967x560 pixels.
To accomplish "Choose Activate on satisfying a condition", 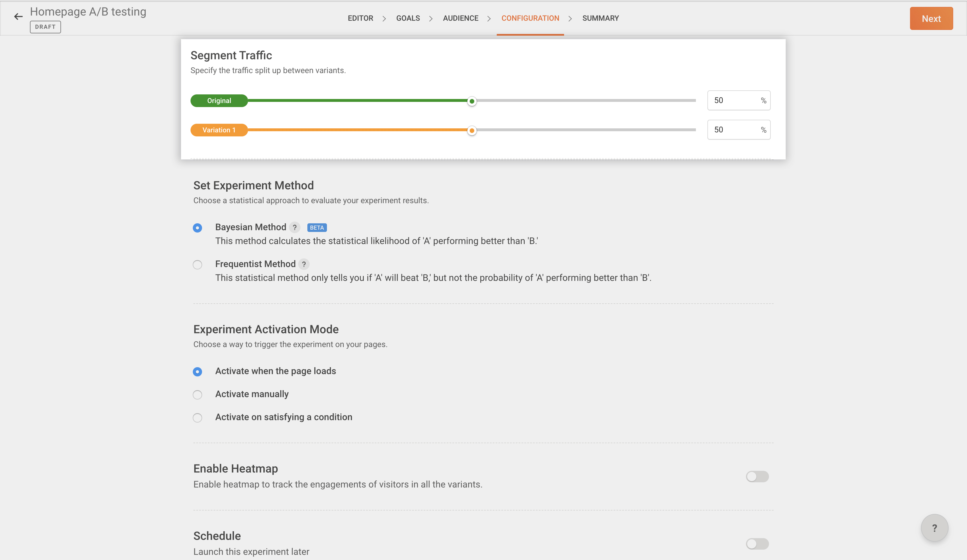I will point(197,418).
